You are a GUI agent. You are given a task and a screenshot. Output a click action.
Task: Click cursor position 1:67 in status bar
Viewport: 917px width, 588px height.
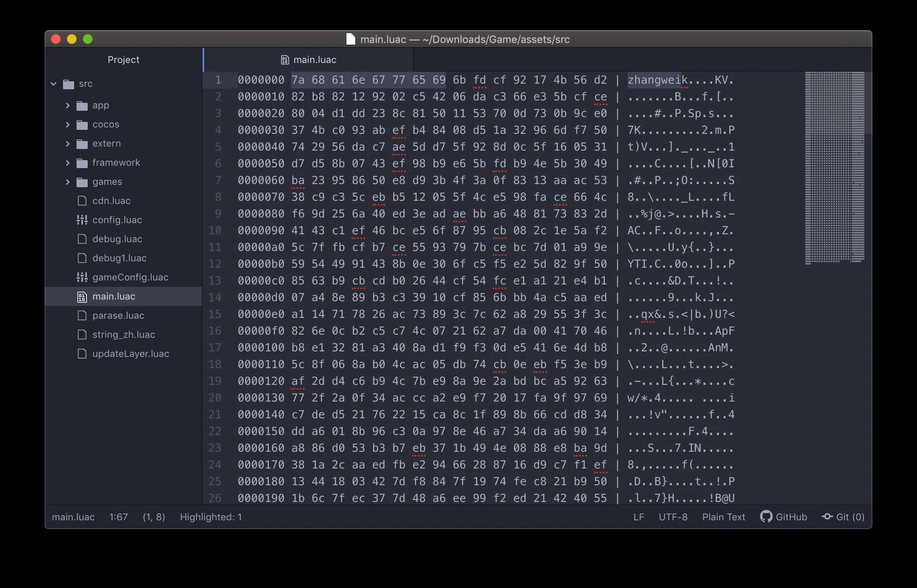pyautogui.click(x=118, y=517)
